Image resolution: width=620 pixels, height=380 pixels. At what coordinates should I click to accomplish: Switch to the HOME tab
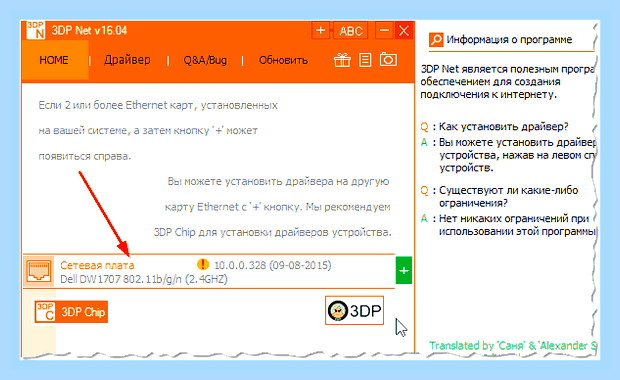click(54, 60)
